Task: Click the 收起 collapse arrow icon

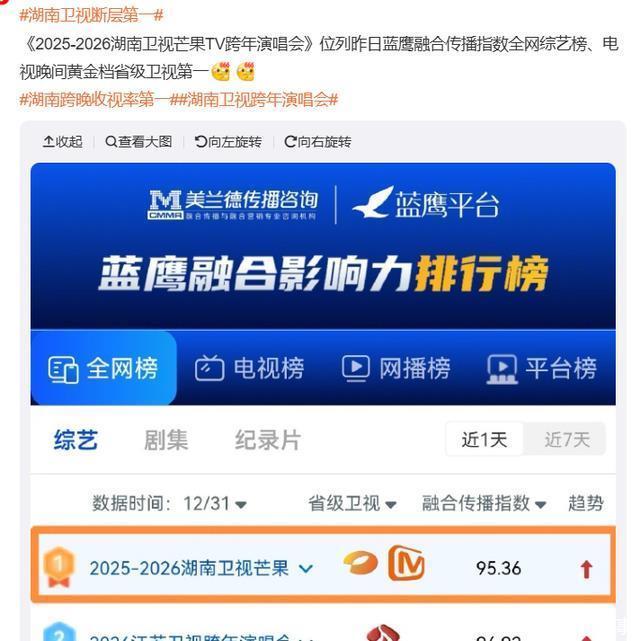Action: (x=48, y=142)
